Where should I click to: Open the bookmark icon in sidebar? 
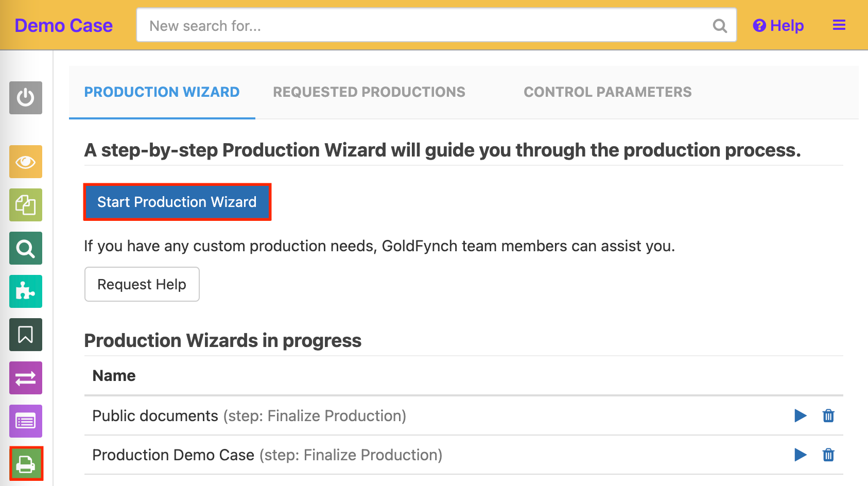click(x=26, y=335)
